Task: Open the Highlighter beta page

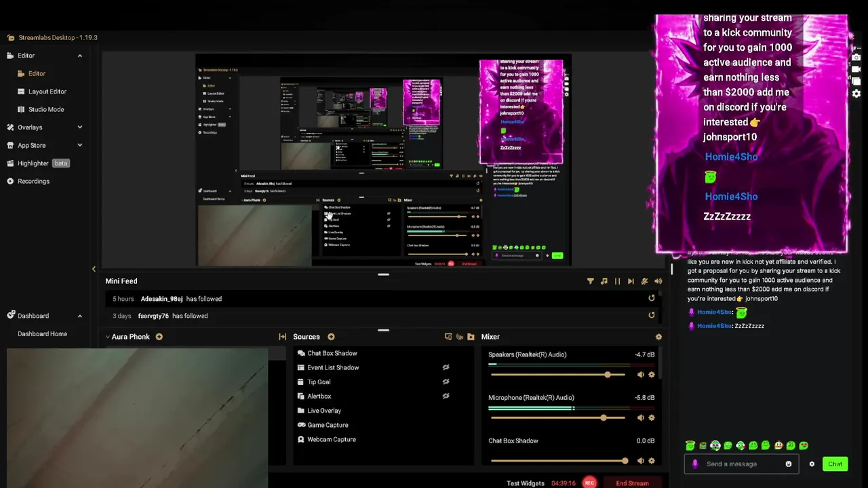Action: point(39,163)
